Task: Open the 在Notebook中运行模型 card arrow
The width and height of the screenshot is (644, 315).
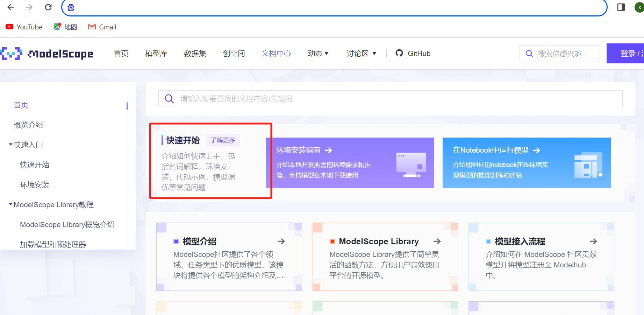Action: click(536, 150)
